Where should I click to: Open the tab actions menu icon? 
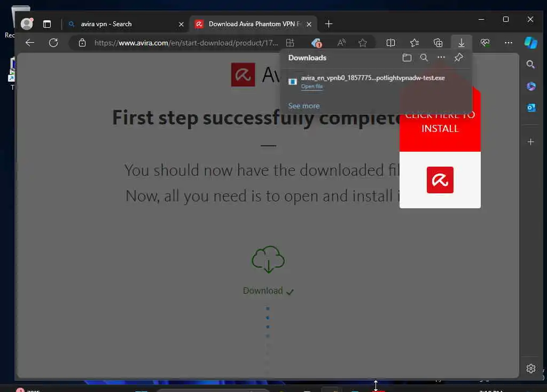(47, 24)
